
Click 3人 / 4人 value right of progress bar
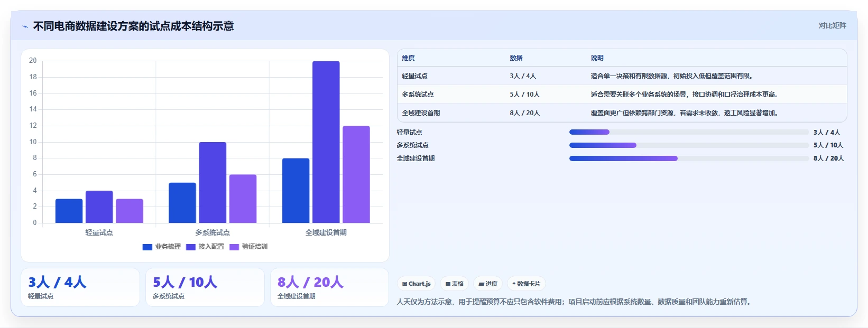coord(827,133)
